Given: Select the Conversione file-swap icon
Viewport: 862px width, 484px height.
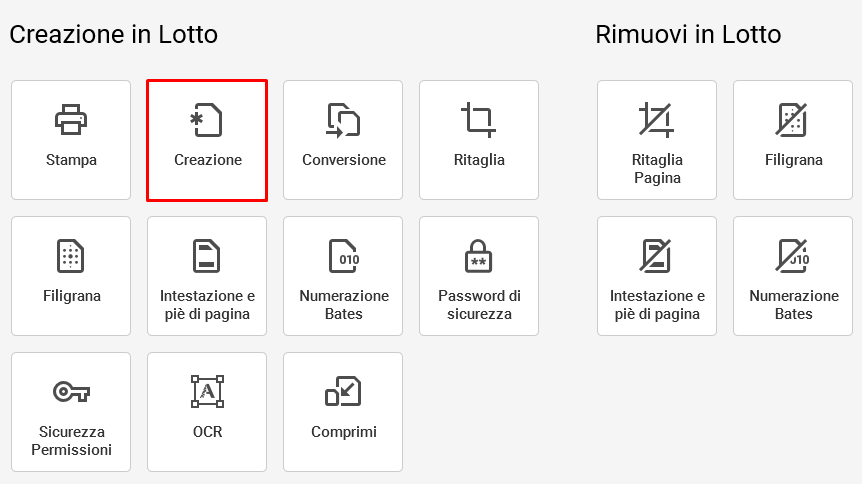Looking at the screenshot, I should [x=343, y=119].
